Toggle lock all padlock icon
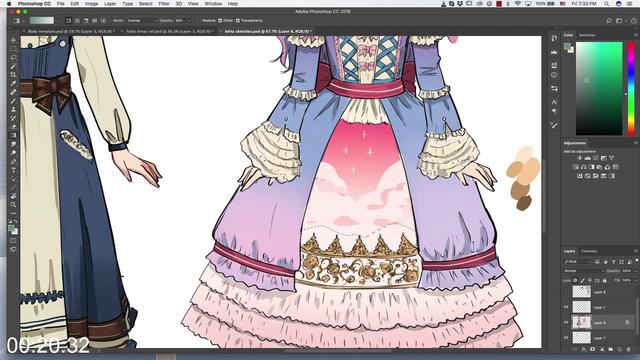 click(x=604, y=280)
